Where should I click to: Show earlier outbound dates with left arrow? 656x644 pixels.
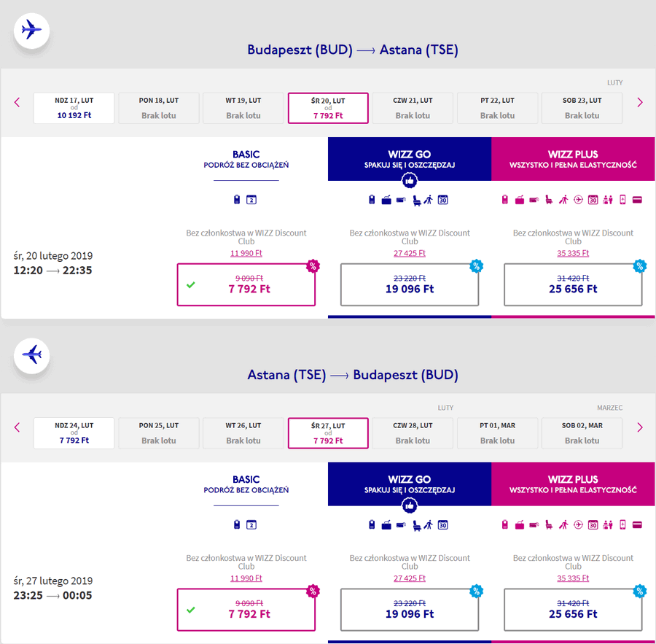click(17, 102)
